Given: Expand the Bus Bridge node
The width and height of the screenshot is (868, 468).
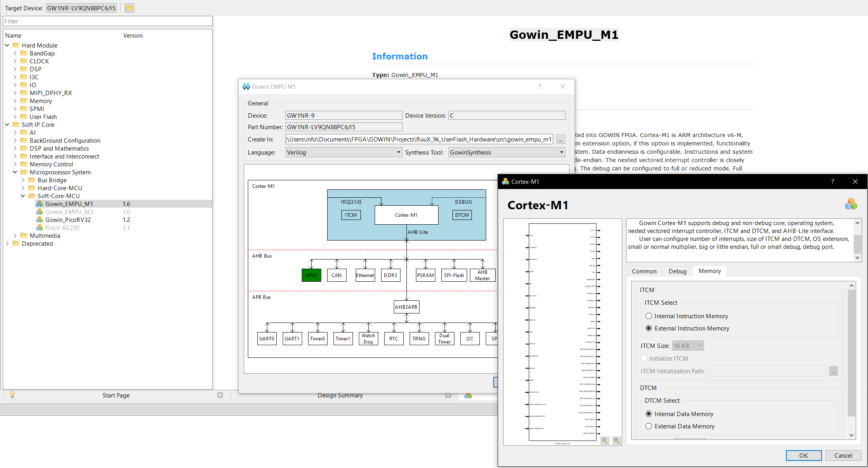Looking at the screenshot, I should [23, 180].
